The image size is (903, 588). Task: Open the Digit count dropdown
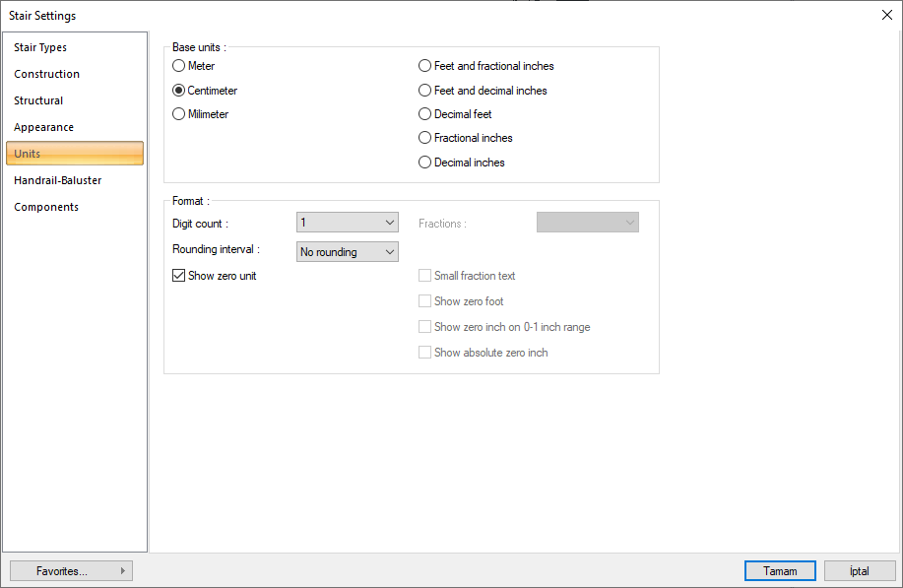(347, 223)
